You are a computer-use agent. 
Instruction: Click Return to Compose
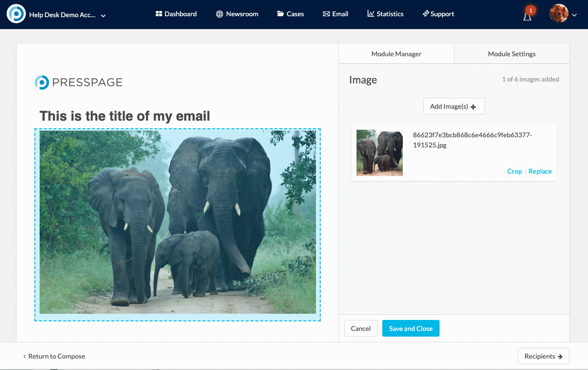pos(54,356)
